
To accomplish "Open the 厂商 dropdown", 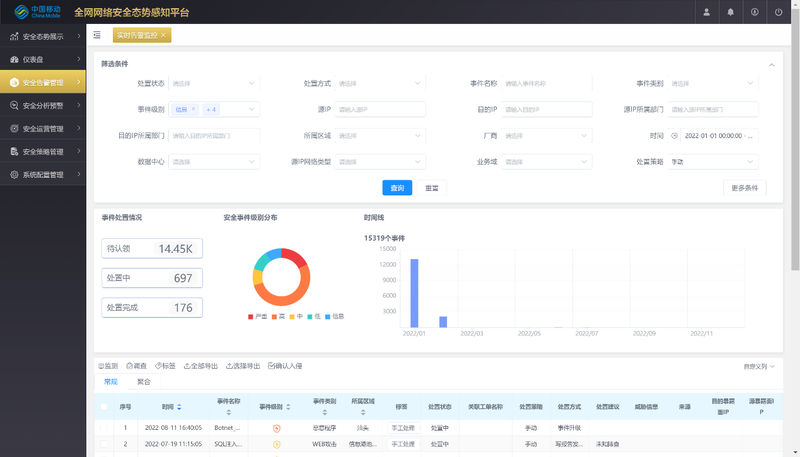I will (546, 136).
